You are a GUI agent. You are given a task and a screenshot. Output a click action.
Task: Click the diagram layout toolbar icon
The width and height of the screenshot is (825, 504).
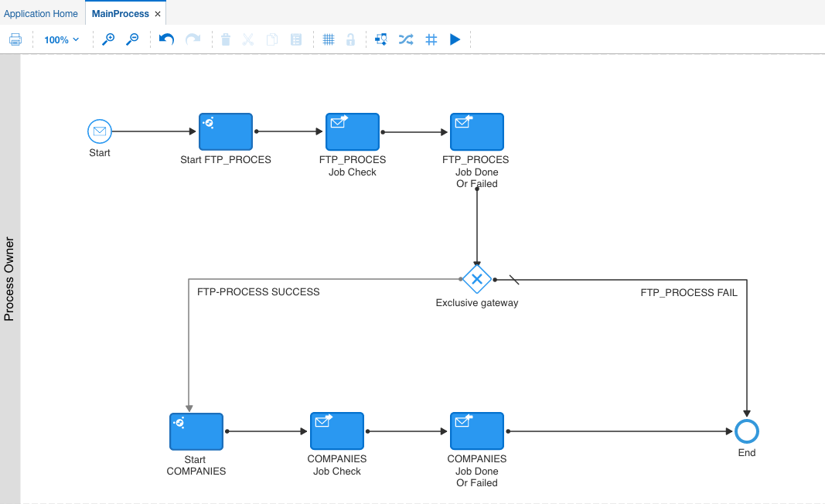pyautogui.click(x=381, y=39)
